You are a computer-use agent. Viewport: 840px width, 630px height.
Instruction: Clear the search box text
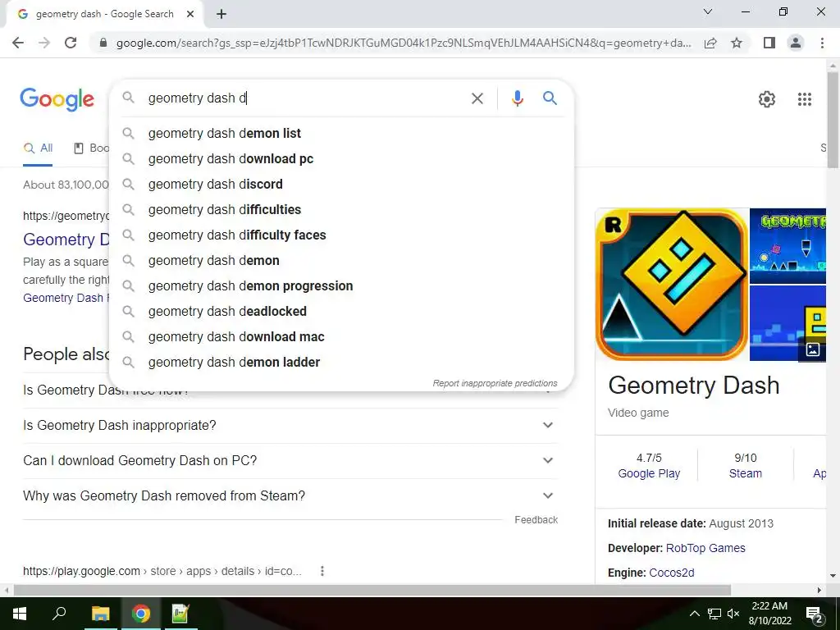point(477,98)
